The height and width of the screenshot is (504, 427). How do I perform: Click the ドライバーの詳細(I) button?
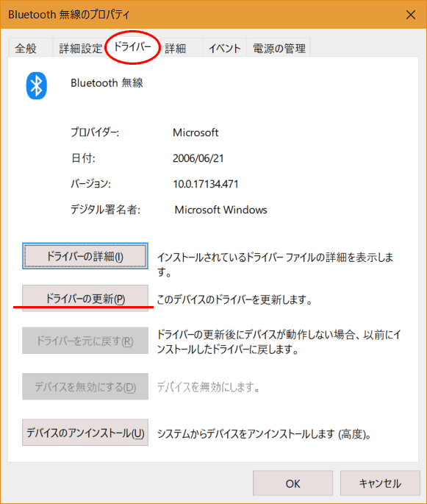coord(85,256)
